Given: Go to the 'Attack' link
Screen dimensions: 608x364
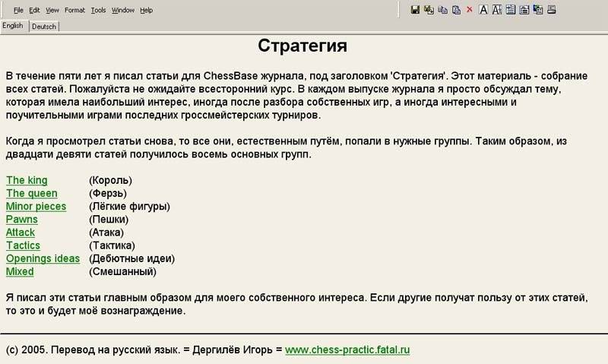Looking at the screenshot, I should pos(21,233).
